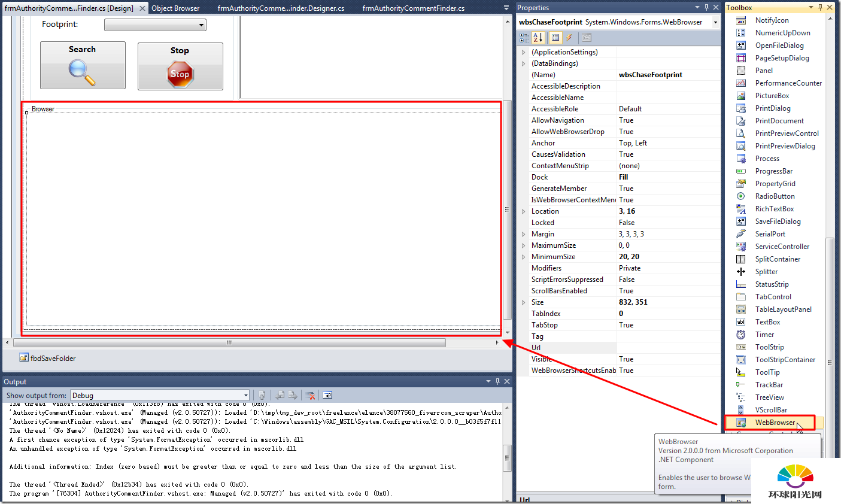Image resolution: width=841 pixels, height=504 pixels.
Task: Expand the MaximumSize property node
Action: pyautogui.click(x=523, y=245)
